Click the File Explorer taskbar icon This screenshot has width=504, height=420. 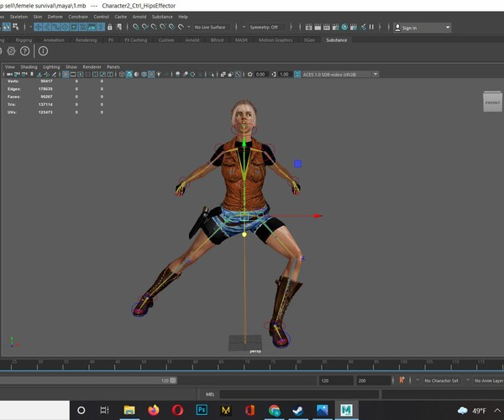[x=129, y=410]
